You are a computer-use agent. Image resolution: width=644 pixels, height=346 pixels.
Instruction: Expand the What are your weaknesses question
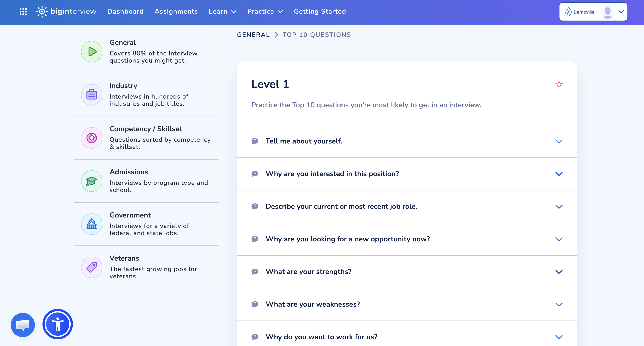click(559, 304)
